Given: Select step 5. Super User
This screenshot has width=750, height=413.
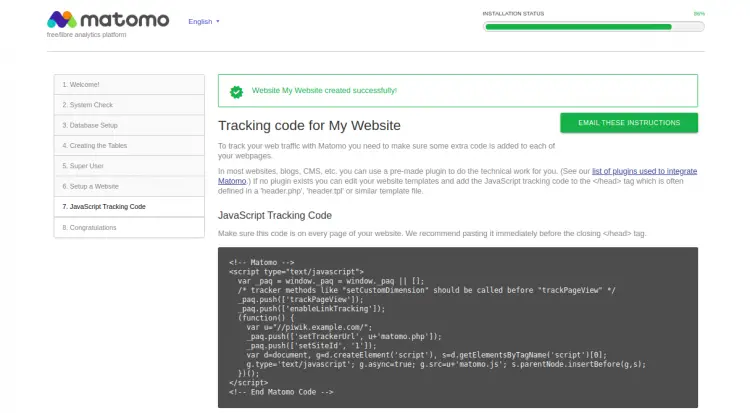Looking at the screenshot, I should click(x=129, y=166).
